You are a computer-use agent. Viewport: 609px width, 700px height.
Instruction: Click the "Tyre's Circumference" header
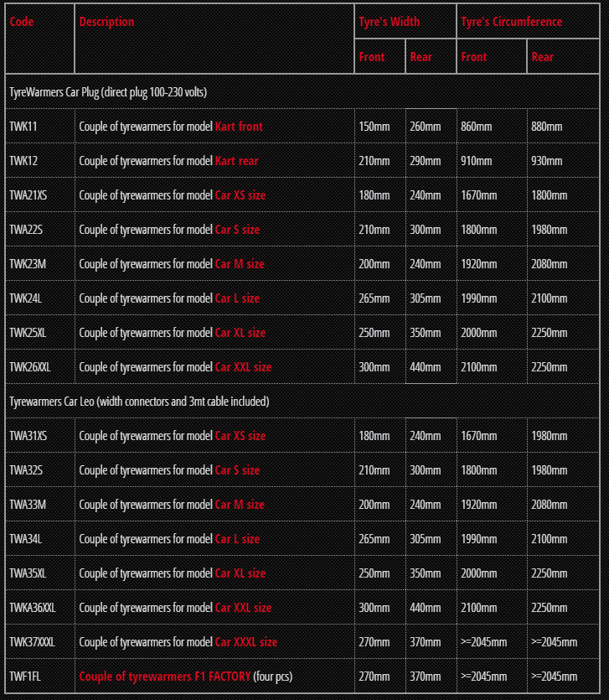coord(512,22)
